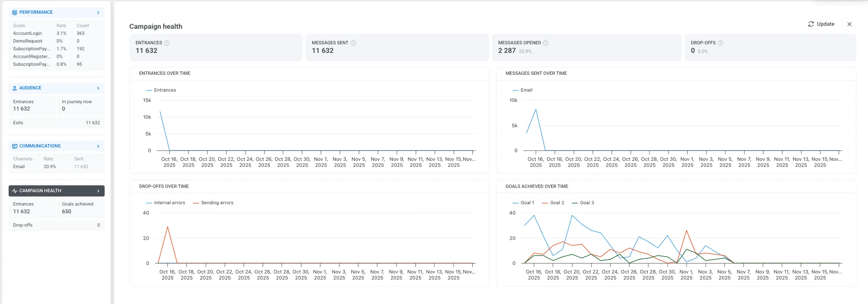Click the Communications chat icon
The height and width of the screenshot is (304, 868).
tap(15, 146)
